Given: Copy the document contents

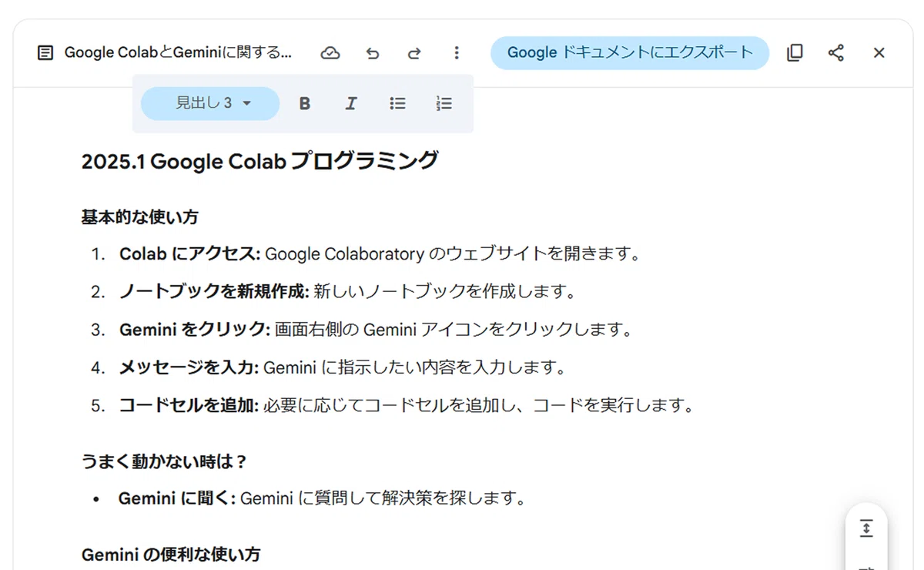Looking at the screenshot, I should click(x=795, y=53).
